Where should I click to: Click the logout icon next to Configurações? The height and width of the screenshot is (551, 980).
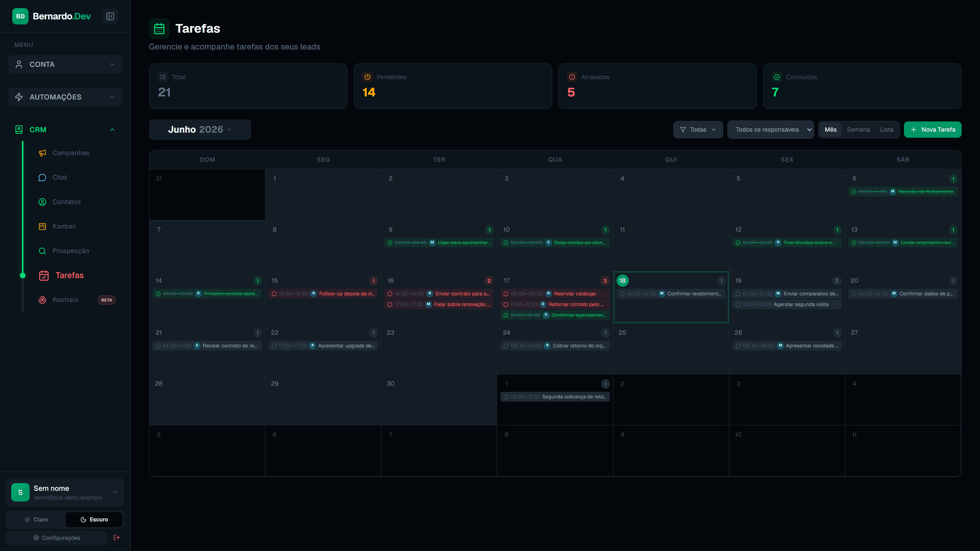pos(116,537)
